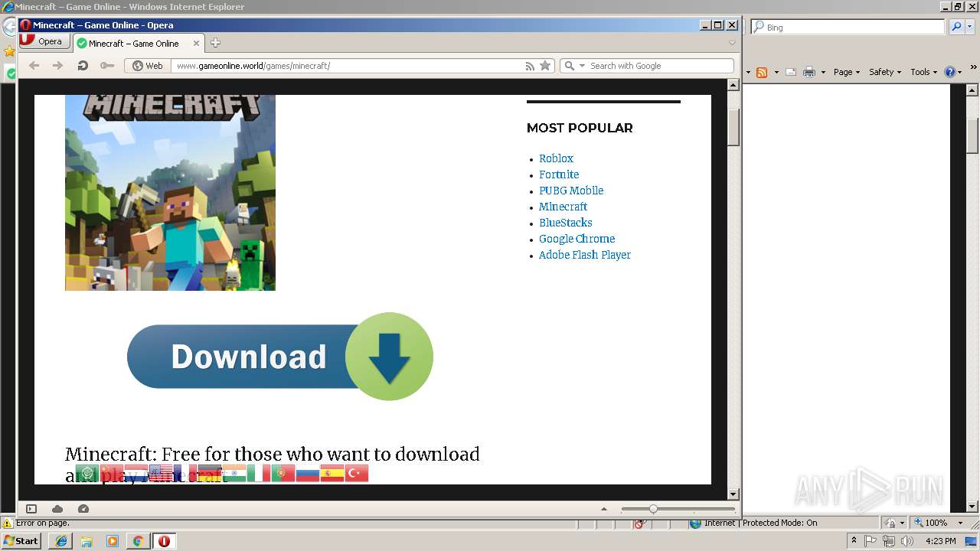Show hidden system tray icons
Screen dimensions: 980x551
[x=854, y=541]
